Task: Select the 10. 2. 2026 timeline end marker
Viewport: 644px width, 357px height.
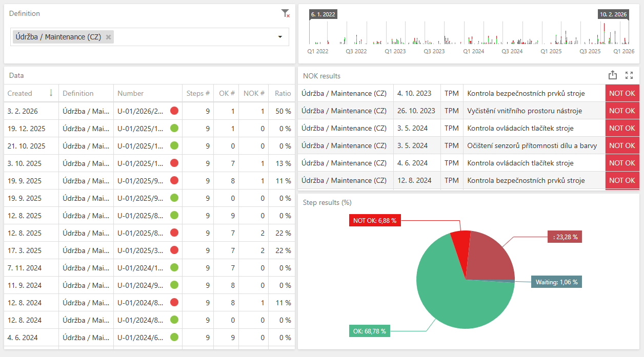Action: pos(613,14)
